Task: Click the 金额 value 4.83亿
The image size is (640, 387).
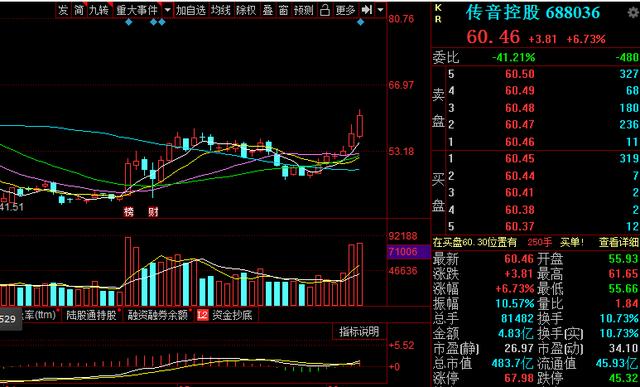Action: (x=516, y=334)
